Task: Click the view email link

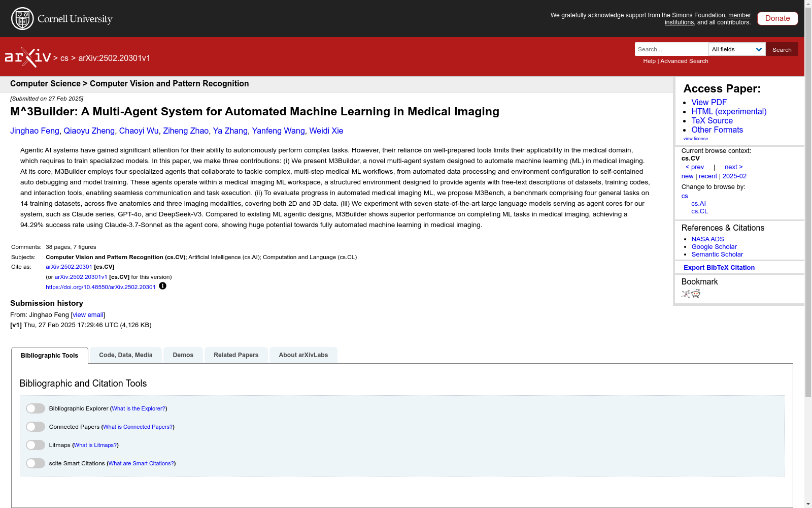Action: [x=88, y=315]
